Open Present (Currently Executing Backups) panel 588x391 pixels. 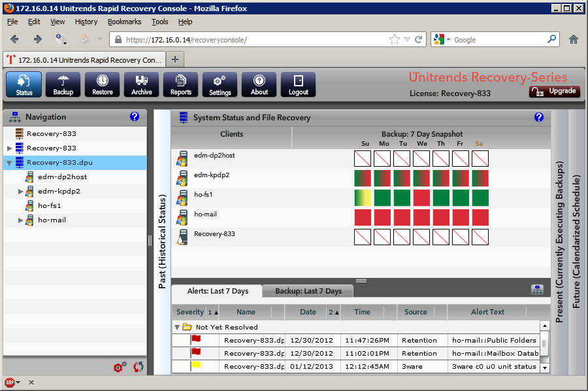coord(559,242)
